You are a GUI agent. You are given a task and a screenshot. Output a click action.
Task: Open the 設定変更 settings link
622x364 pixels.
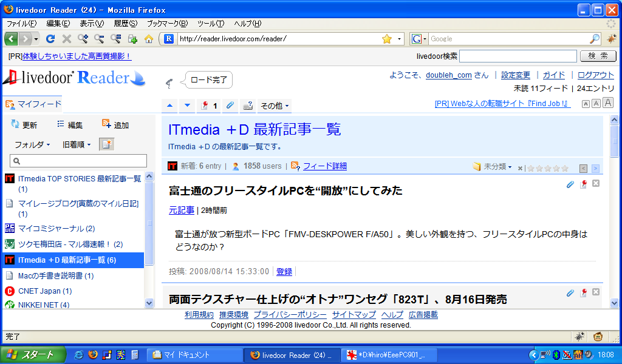515,75
